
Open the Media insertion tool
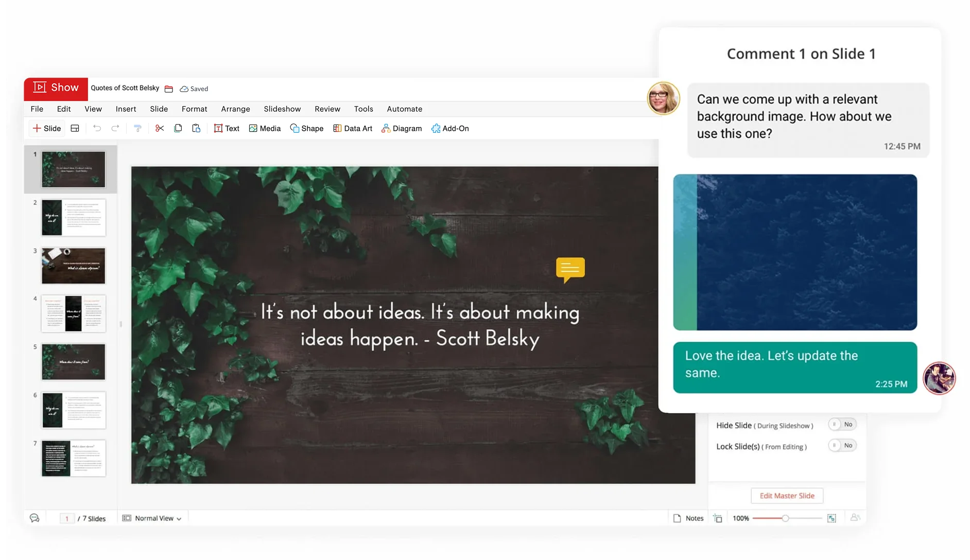(x=265, y=128)
